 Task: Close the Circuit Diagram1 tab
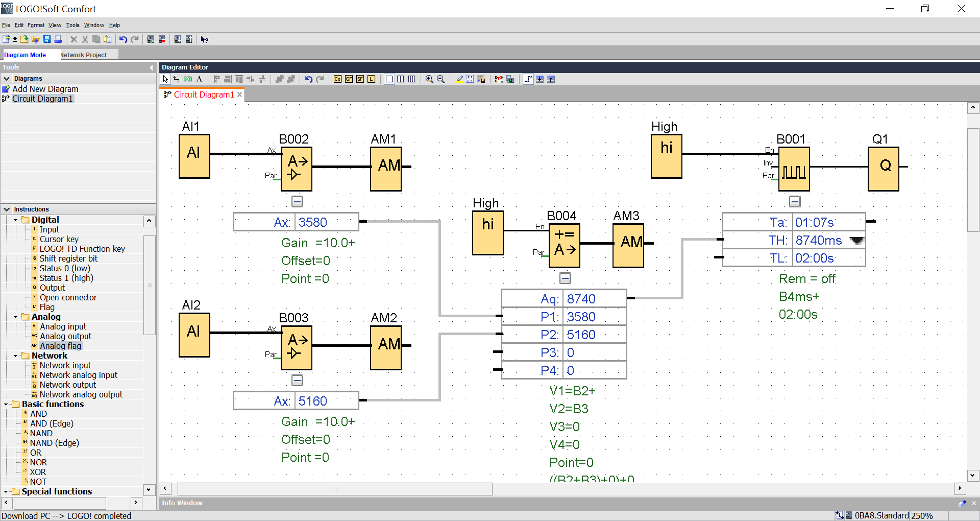(239, 94)
